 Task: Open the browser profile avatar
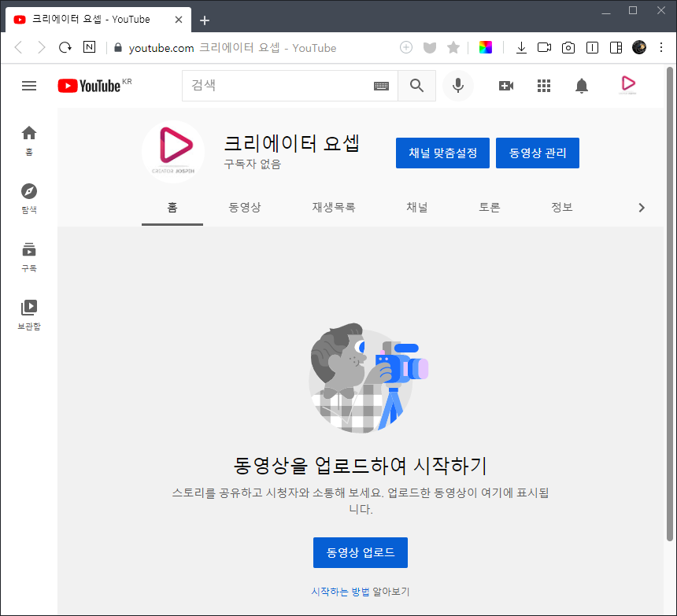[639, 47]
